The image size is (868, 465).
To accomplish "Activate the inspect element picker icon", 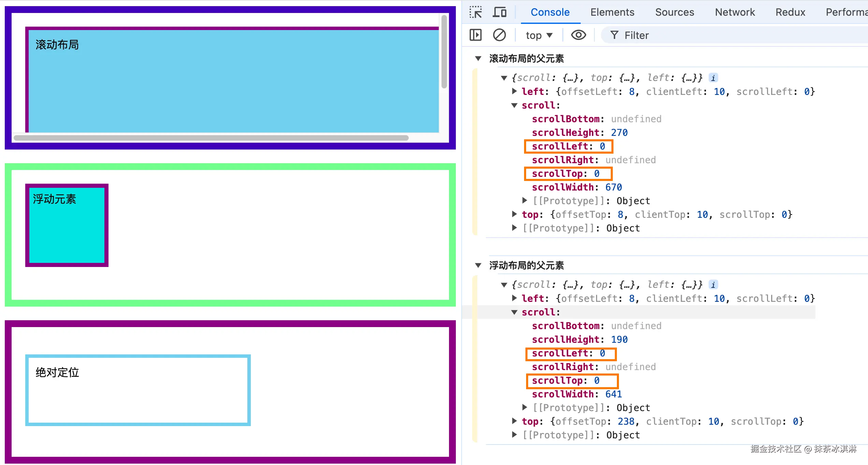I will (x=475, y=12).
